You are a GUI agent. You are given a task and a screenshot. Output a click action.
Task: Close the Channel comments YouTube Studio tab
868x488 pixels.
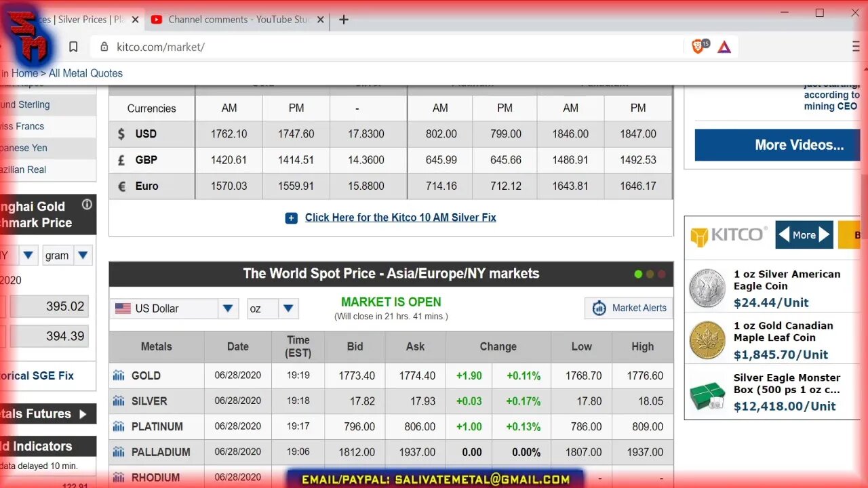click(321, 20)
